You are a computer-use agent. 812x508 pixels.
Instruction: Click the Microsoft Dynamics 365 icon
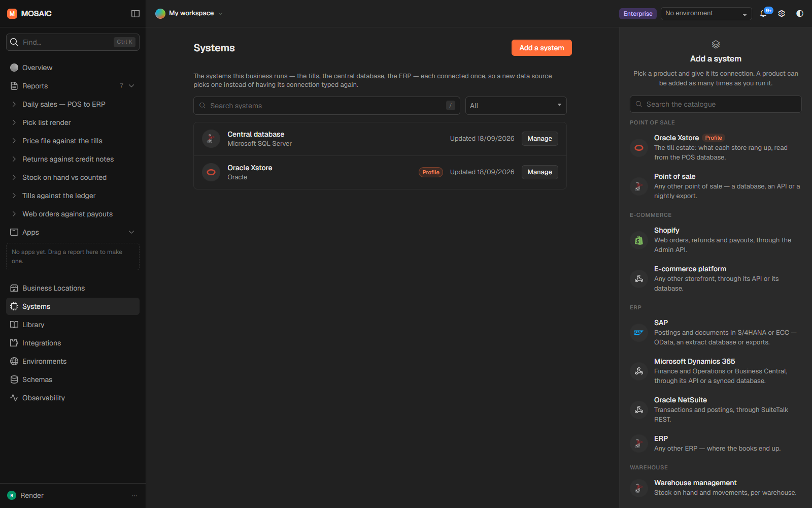[x=639, y=371]
